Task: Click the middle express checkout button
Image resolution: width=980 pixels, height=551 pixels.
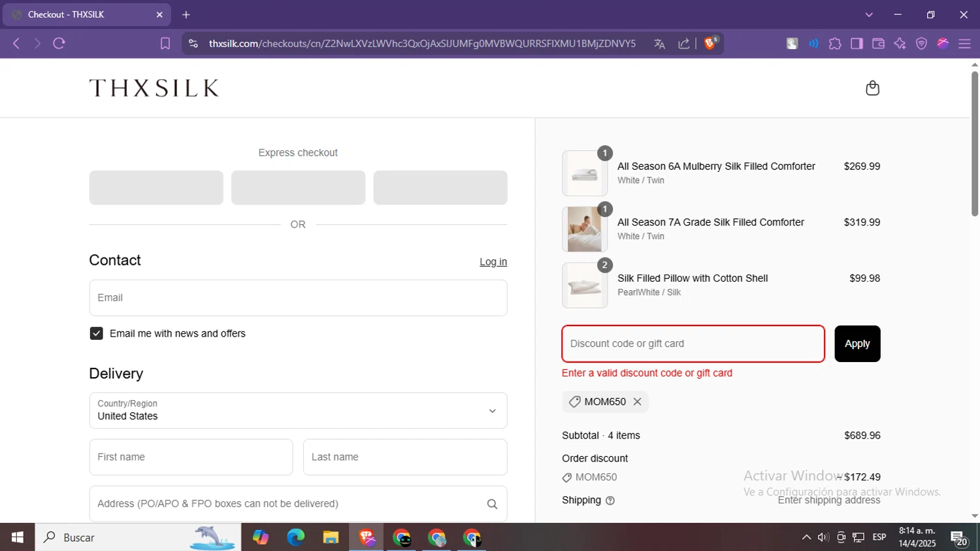Action: 298,188
